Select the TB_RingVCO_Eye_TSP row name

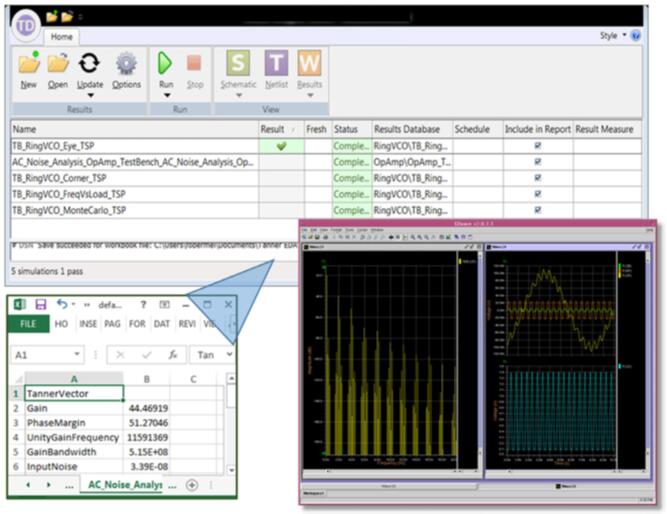click(53, 146)
